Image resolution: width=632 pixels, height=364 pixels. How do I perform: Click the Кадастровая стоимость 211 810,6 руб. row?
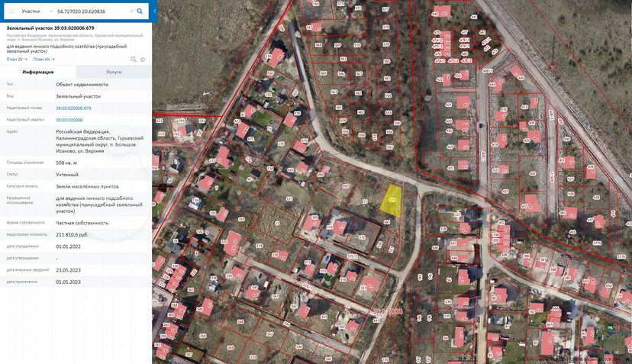76,234
